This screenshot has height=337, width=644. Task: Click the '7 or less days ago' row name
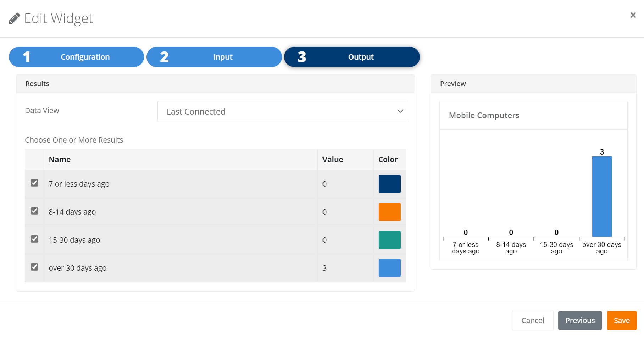point(79,184)
